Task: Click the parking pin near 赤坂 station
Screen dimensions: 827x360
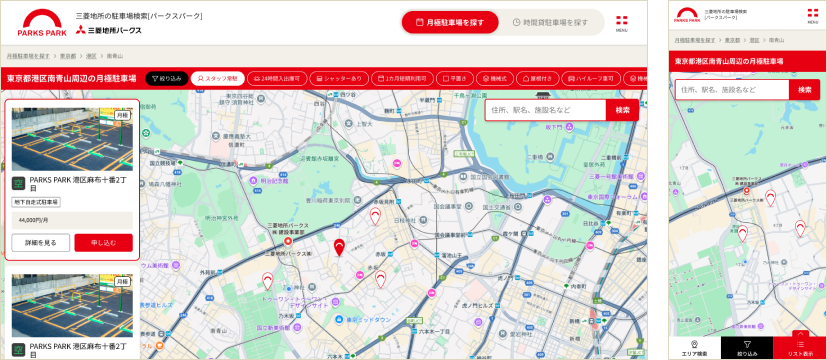Action: [x=380, y=279]
